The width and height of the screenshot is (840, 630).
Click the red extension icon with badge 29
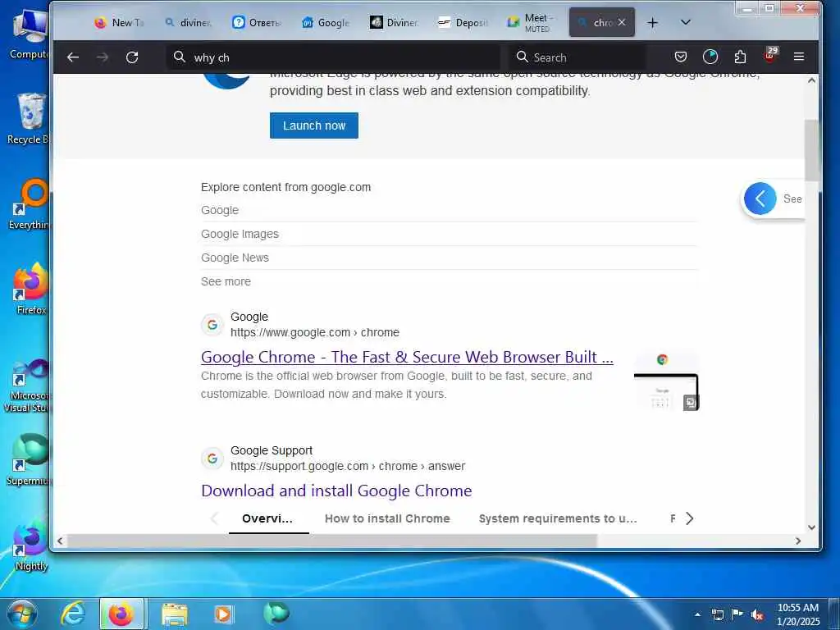771,54
